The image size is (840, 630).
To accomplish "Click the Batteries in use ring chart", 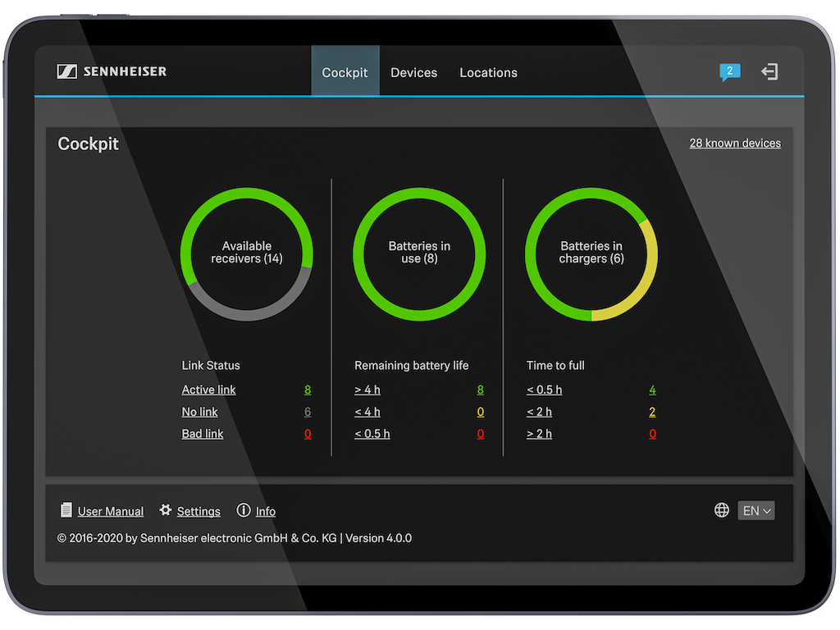I will click(x=419, y=253).
